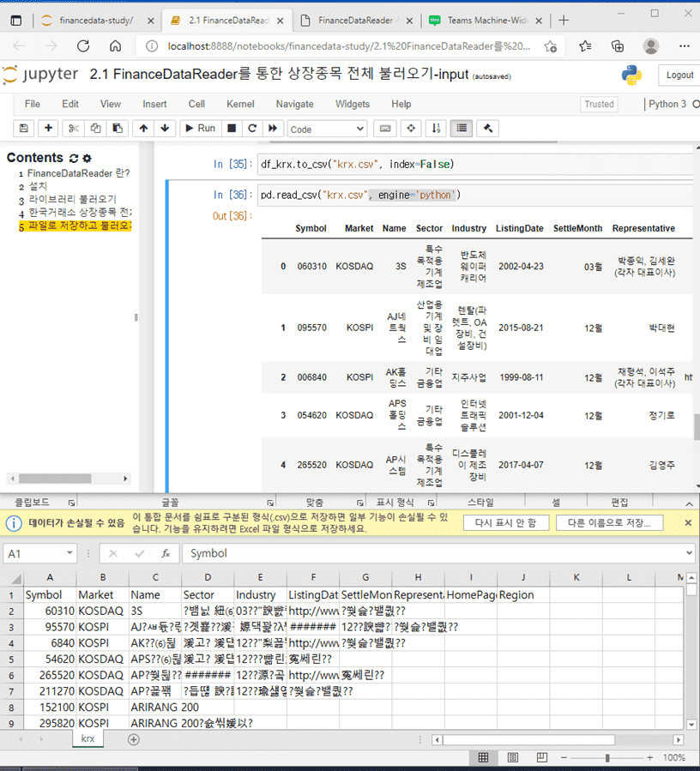Screen dimensions: 700x771
Task: Click cell 36 code input
Action: coord(474,196)
